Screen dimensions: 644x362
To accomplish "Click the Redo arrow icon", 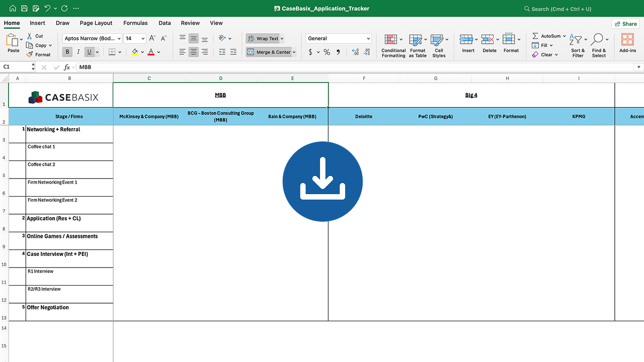I will tap(64, 9).
